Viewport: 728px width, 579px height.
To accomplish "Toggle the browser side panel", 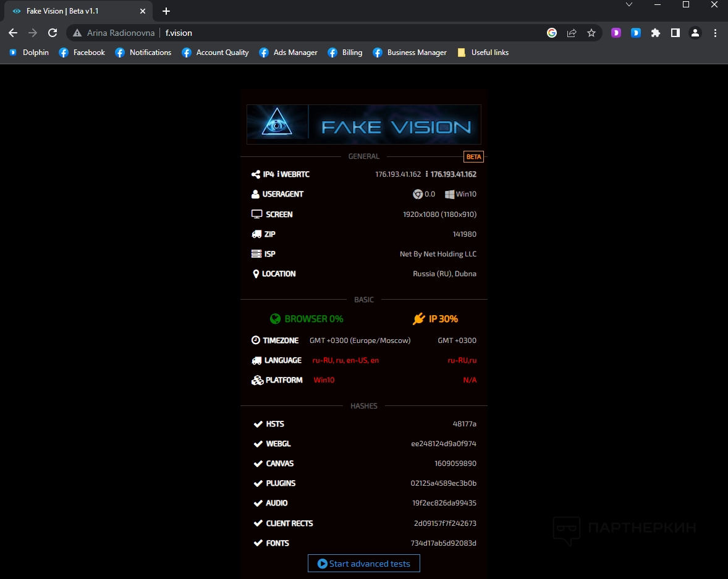I will point(675,33).
